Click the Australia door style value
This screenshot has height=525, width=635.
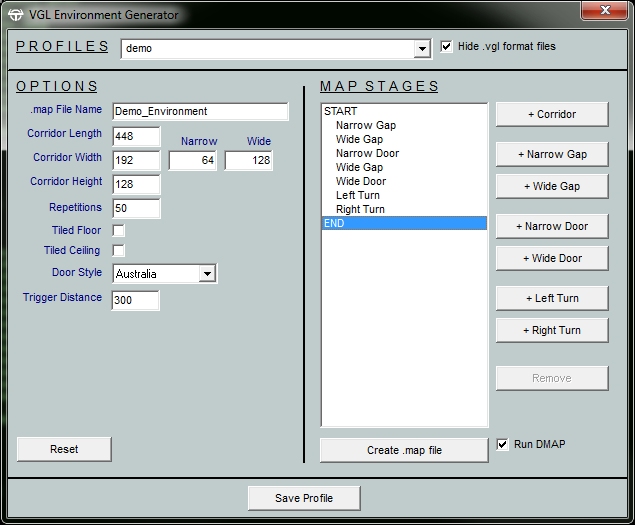[x=136, y=274]
